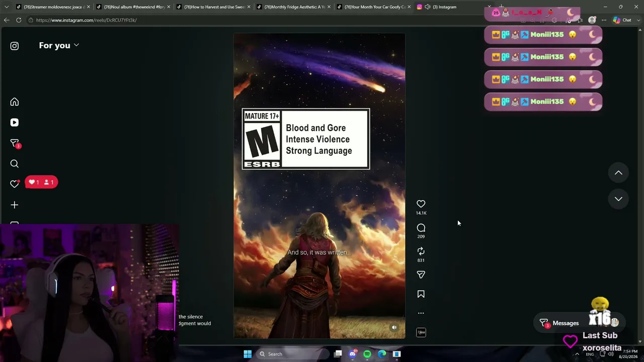Expand the For you feed dropdown
This screenshot has width=644, height=362.
59,45
